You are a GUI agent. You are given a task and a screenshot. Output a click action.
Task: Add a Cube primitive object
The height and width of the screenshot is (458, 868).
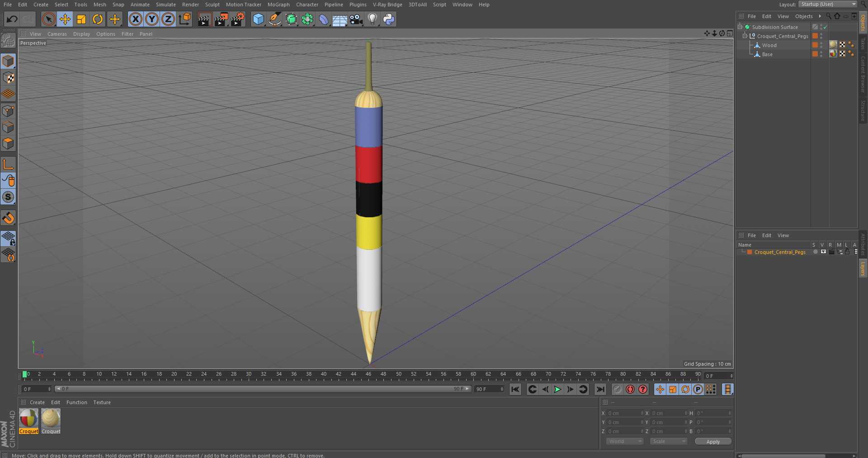258,19
